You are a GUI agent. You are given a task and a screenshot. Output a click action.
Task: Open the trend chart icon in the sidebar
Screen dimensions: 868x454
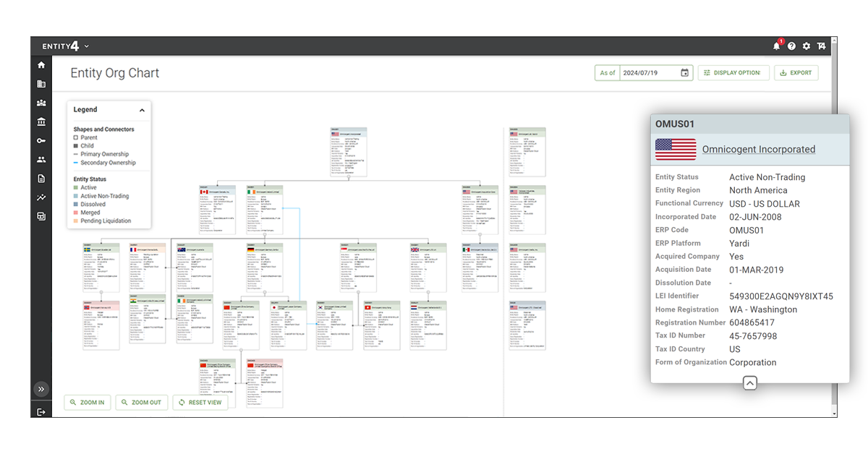[41, 197]
